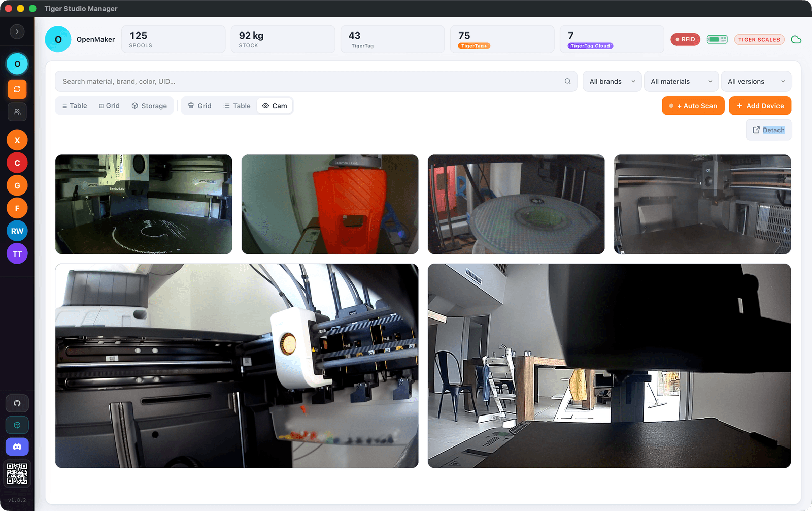
Task: Click the Auto Scan button
Action: [x=693, y=106]
